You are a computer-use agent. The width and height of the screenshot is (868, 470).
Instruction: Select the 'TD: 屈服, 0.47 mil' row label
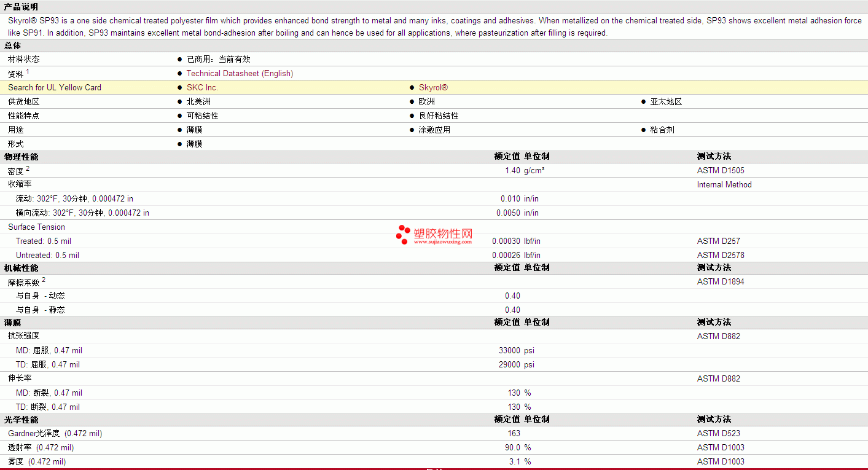click(48, 364)
